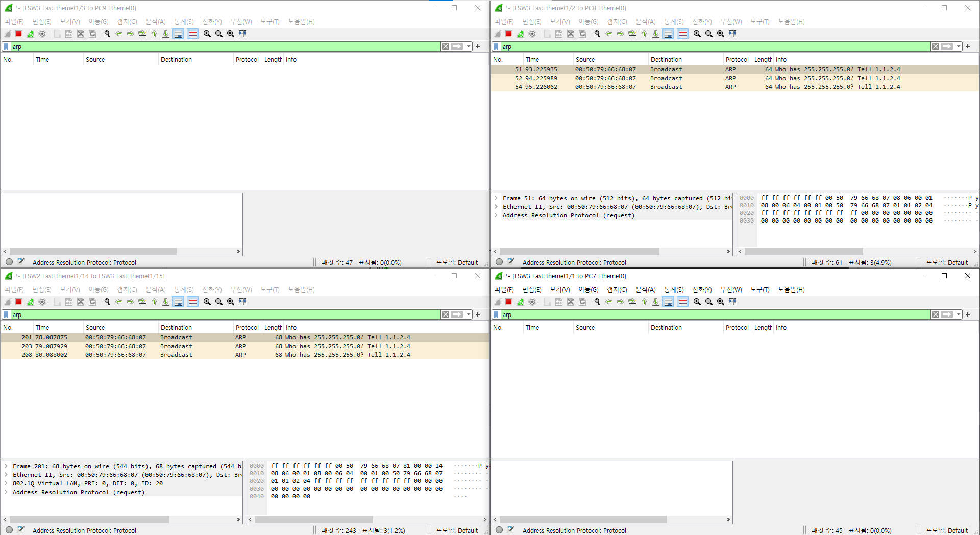Expand Frame 201 details in ESW2 window

(6, 466)
